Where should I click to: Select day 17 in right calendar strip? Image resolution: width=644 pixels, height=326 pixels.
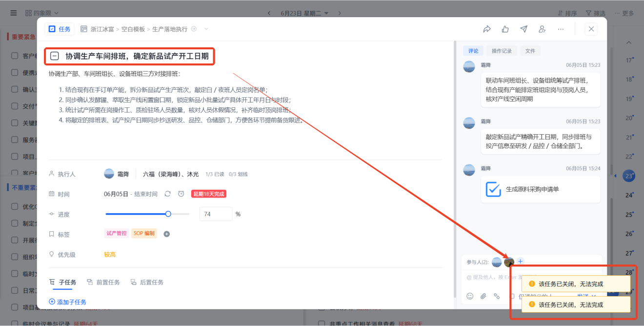pos(629,61)
